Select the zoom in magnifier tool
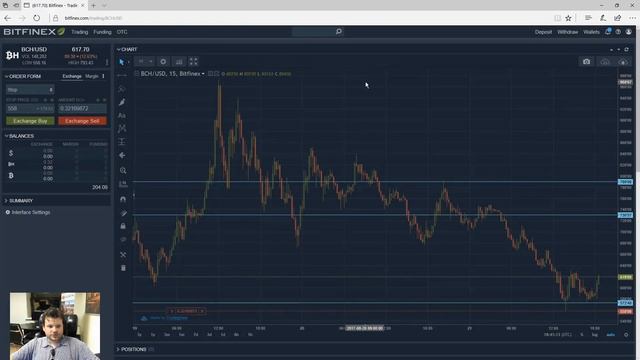 [122, 170]
